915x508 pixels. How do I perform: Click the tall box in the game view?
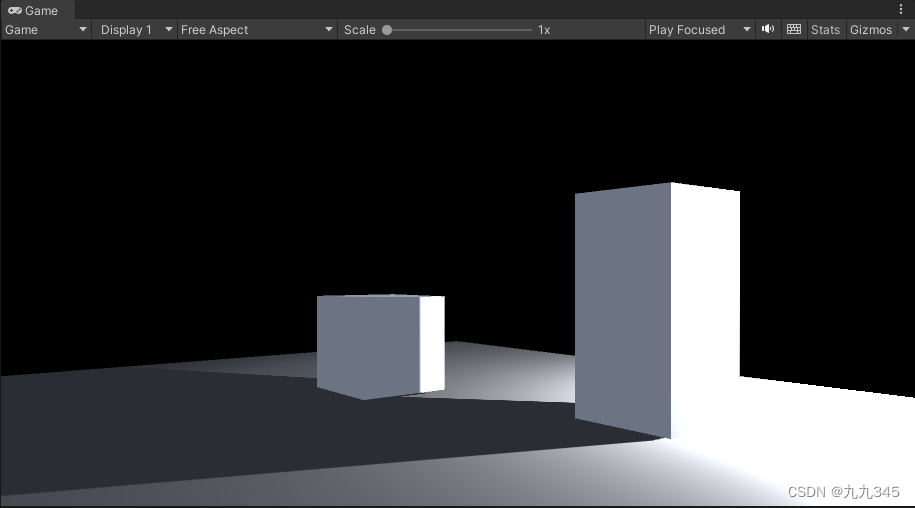(x=657, y=310)
